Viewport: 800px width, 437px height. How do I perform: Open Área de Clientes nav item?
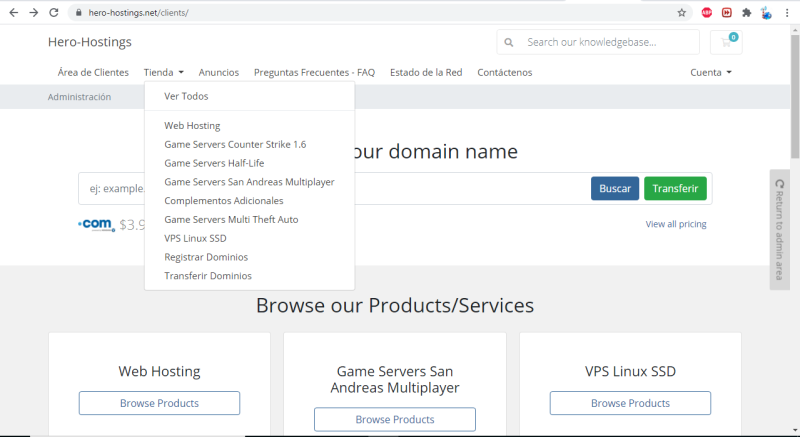(93, 72)
